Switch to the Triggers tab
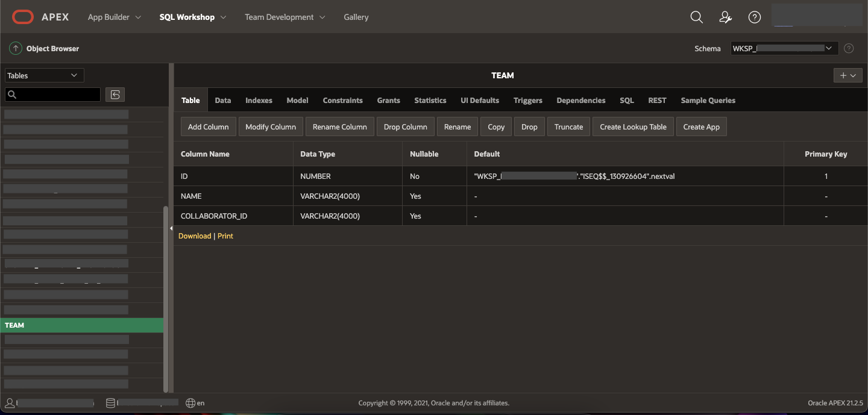The width and height of the screenshot is (868, 415). [528, 100]
